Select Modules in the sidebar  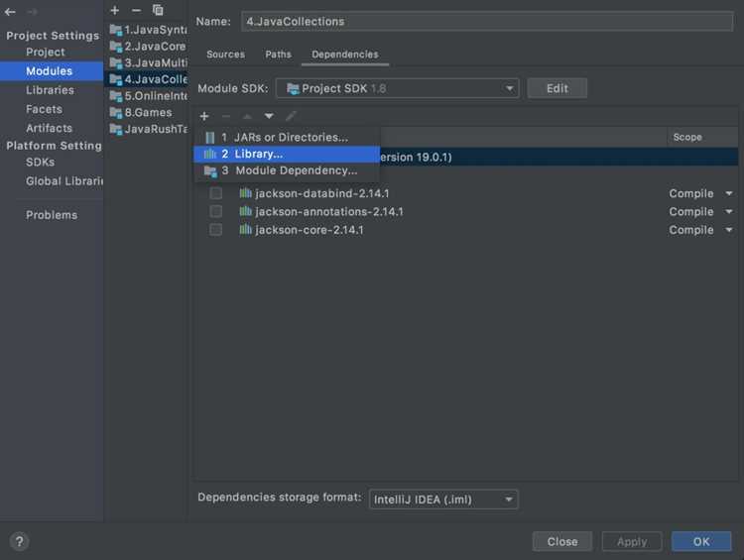point(52,71)
